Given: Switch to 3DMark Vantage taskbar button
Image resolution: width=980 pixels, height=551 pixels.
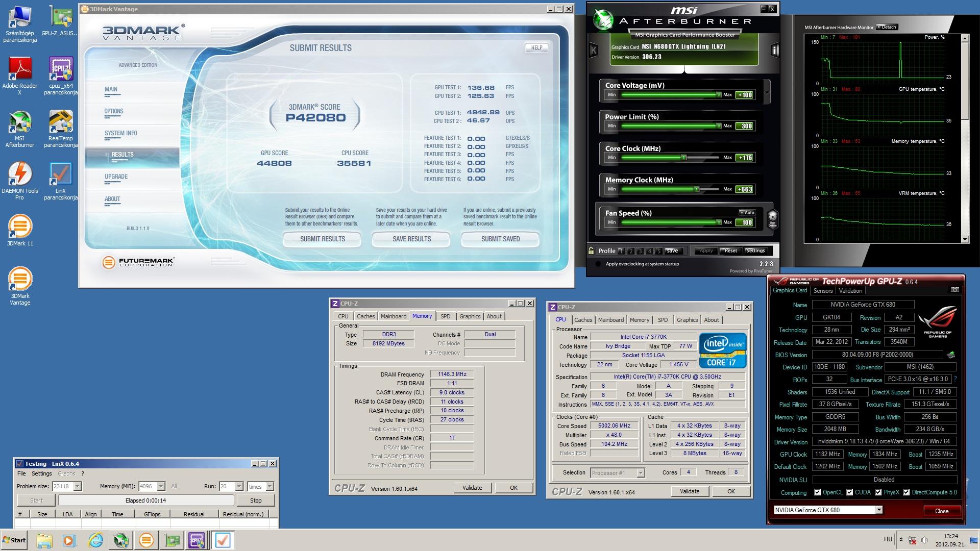Looking at the screenshot, I should pyautogui.click(x=146, y=540).
